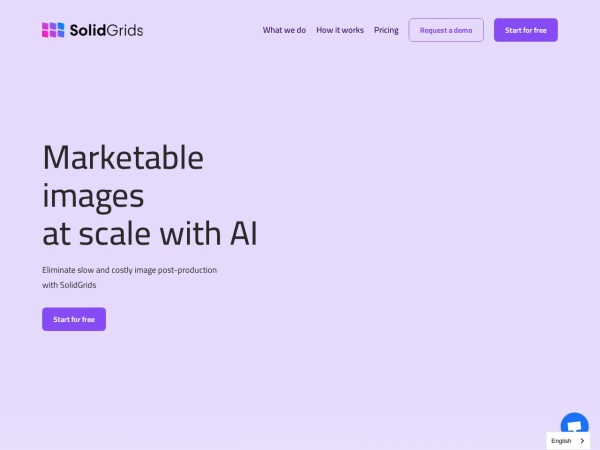Click the Eliminate slow and costly subtitle line

pyautogui.click(x=129, y=270)
